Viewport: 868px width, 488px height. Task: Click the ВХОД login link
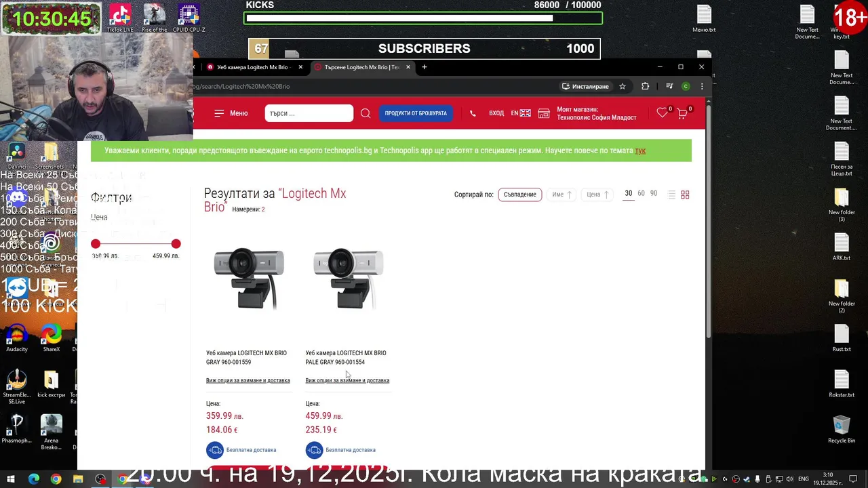[496, 113]
